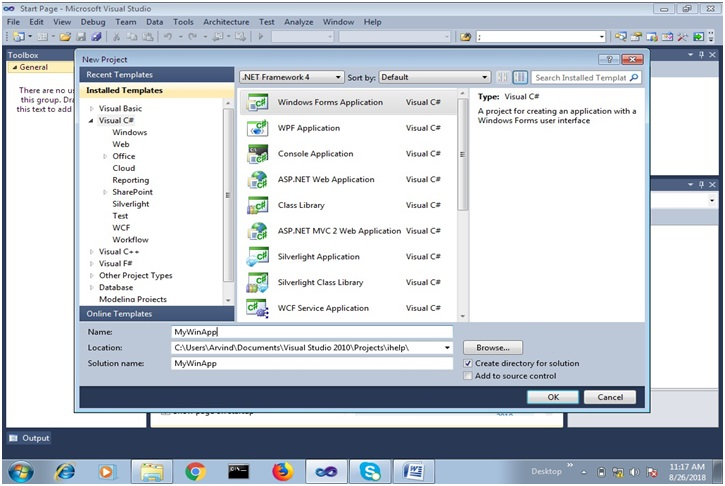Screen dimensions: 725x486
Task: Click the Find in Files toolbar icon
Action: 466,37
